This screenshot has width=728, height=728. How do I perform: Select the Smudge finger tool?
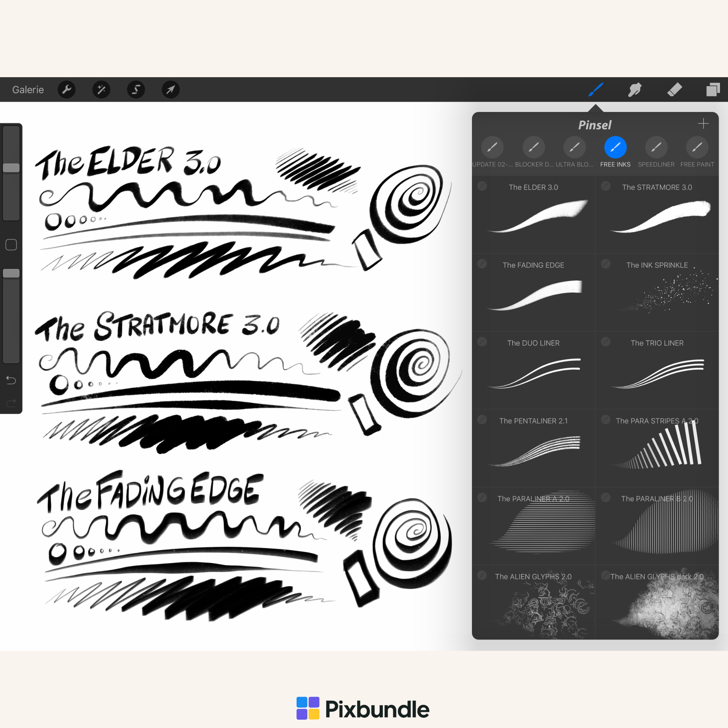635,90
